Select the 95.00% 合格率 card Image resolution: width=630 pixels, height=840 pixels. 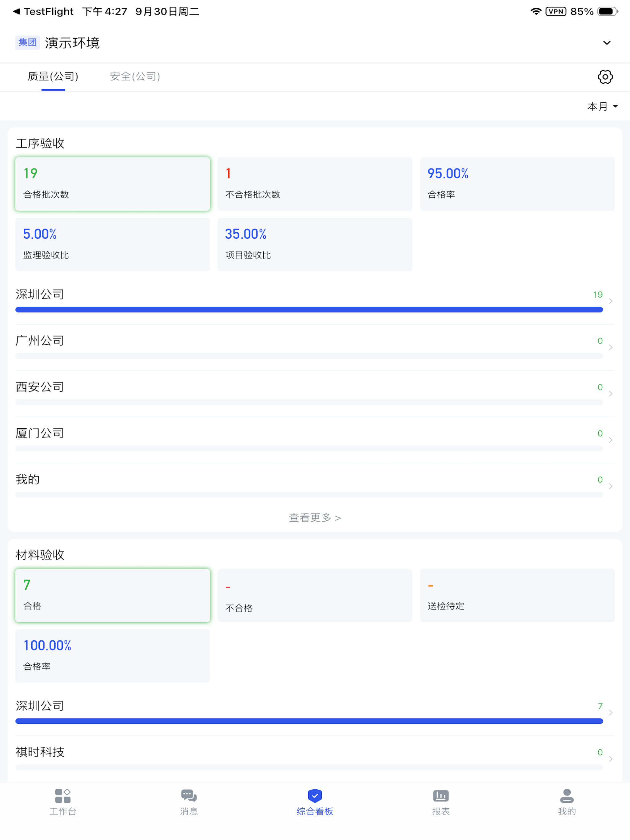click(x=517, y=184)
